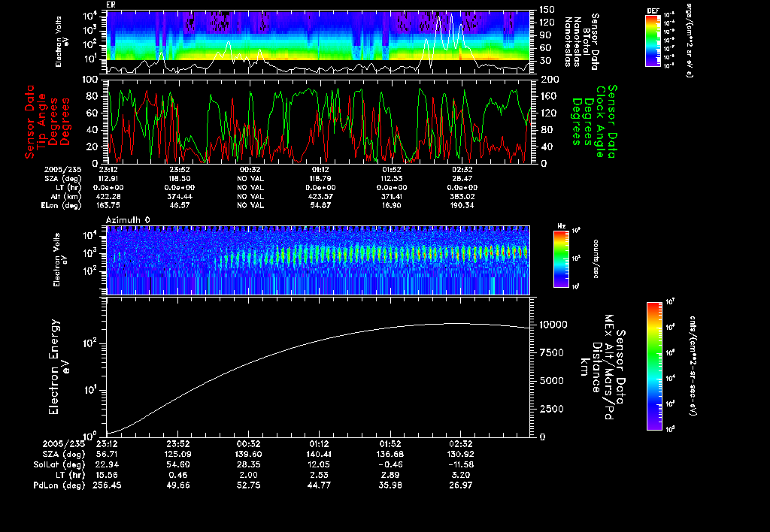Image resolution: width=770 pixels, height=532 pixels.
Task: Select the green Clock Angle axis label
Action: [x=595, y=120]
